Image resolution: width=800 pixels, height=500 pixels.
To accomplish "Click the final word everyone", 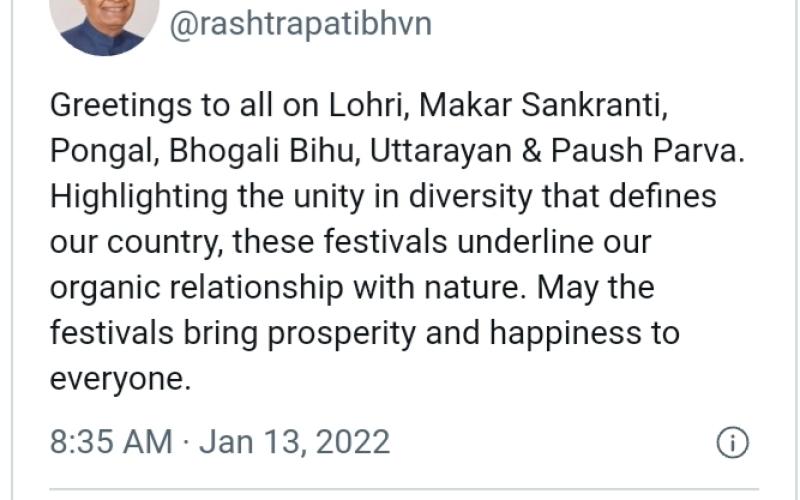I will [x=120, y=380].
